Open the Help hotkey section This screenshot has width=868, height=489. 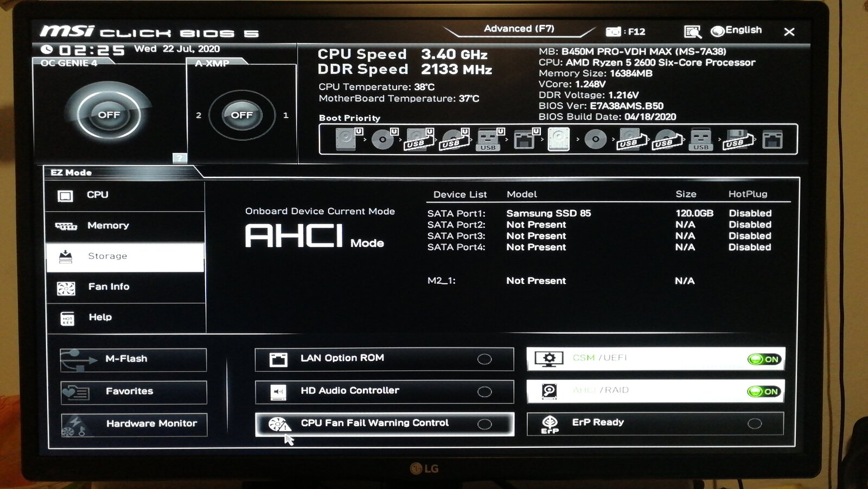coord(125,318)
